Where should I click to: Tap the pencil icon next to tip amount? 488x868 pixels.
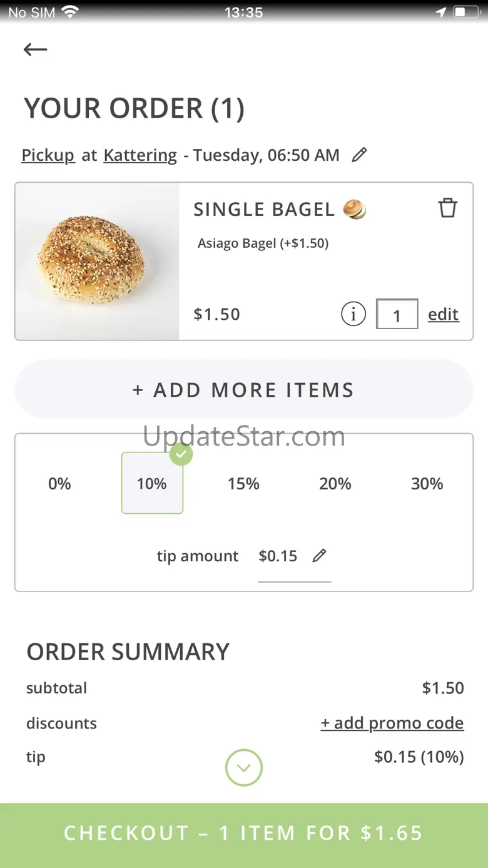click(x=319, y=556)
